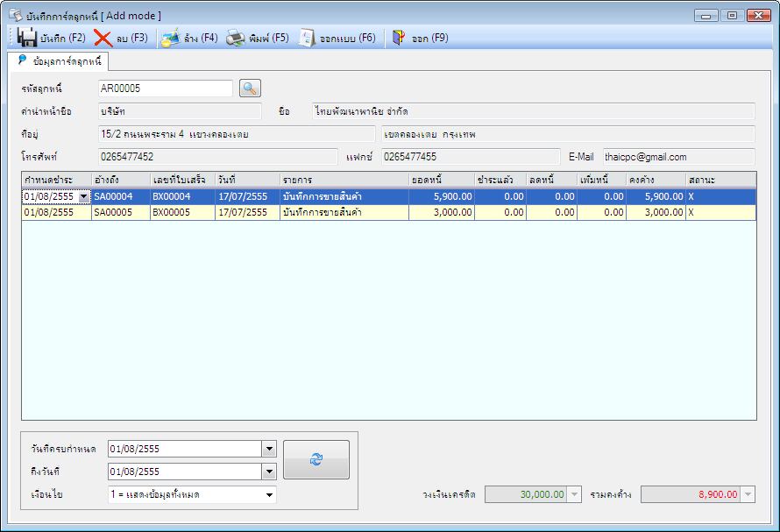This screenshot has height=532, width=780.
Task: Click the red X delete icon (F3)
Action: pyautogui.click(x=103, y=39)
